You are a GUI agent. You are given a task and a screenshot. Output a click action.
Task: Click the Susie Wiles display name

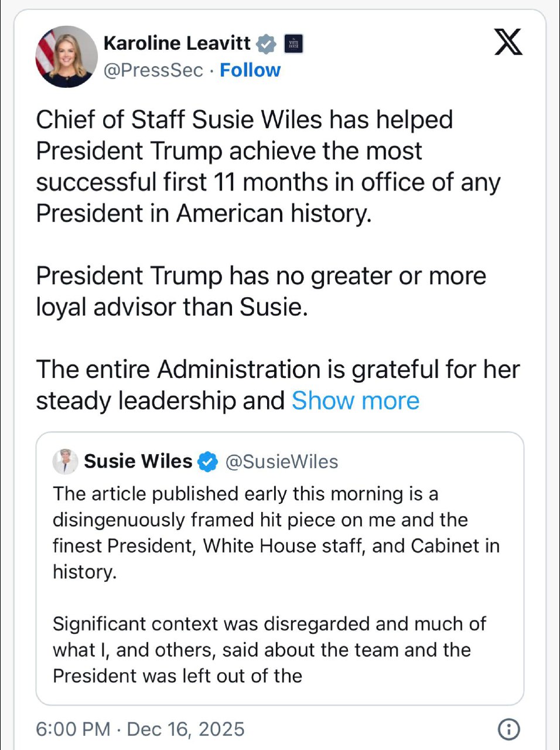[x=138, y=462]
